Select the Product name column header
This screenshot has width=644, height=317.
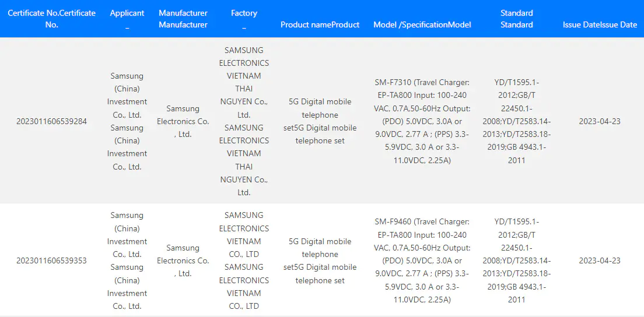[x=320, y=24]
